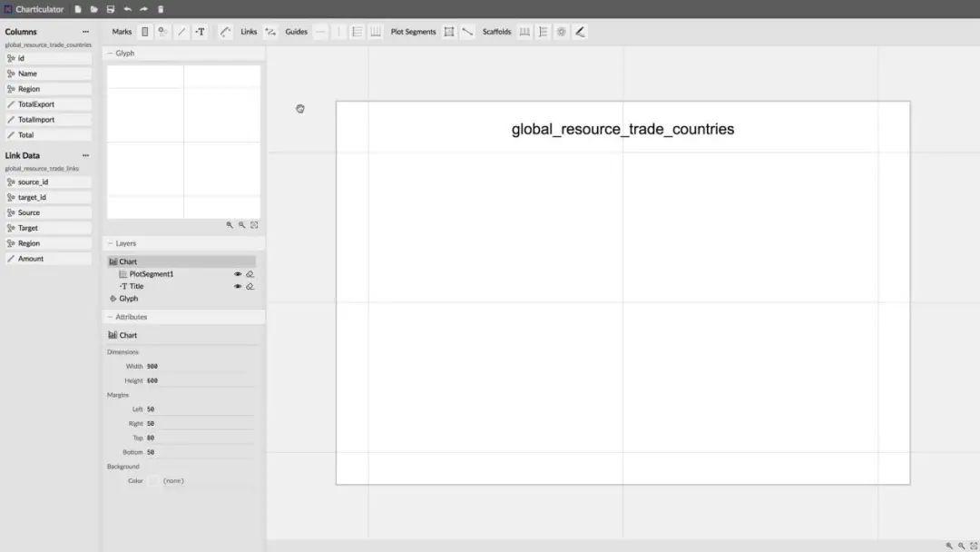
Task: Click the Amount link data column
Action: click(48, 259)
